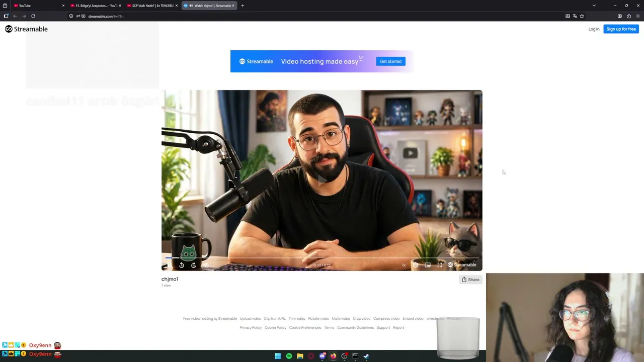This screenshot has height=362, width=644.
Task: Mute the video with the speaker icon
Action: coord(205,265)
